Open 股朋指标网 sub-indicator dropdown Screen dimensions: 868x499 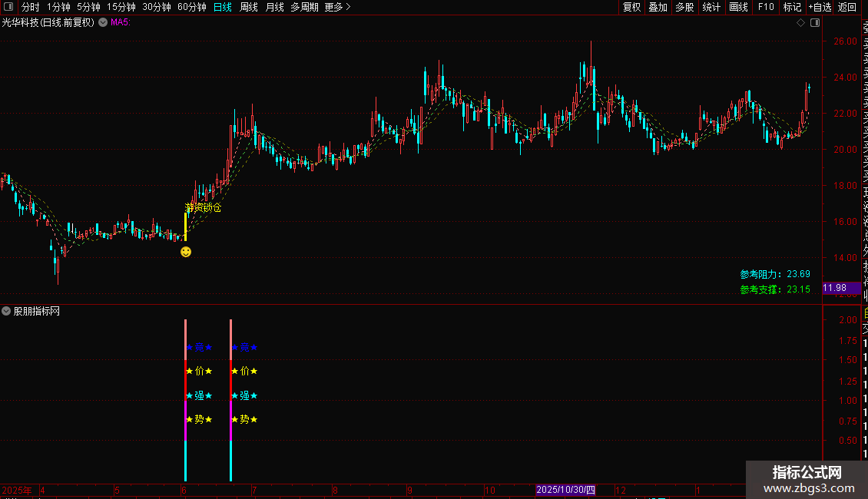[x=6, y=311]
